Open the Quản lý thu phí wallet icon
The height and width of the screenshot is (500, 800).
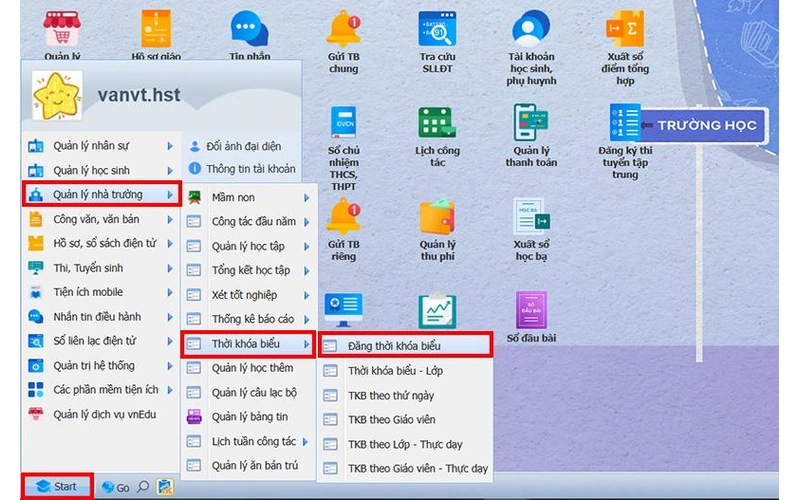click(437, 217)
